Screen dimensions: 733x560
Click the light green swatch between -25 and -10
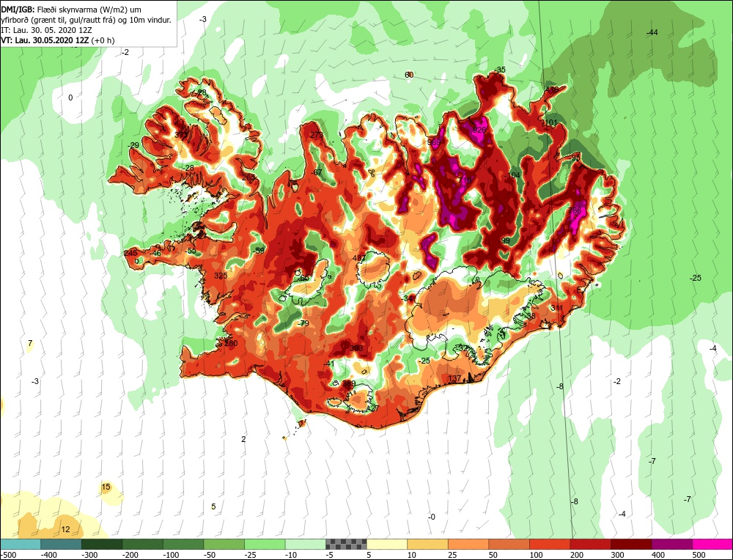pos(265,544)
